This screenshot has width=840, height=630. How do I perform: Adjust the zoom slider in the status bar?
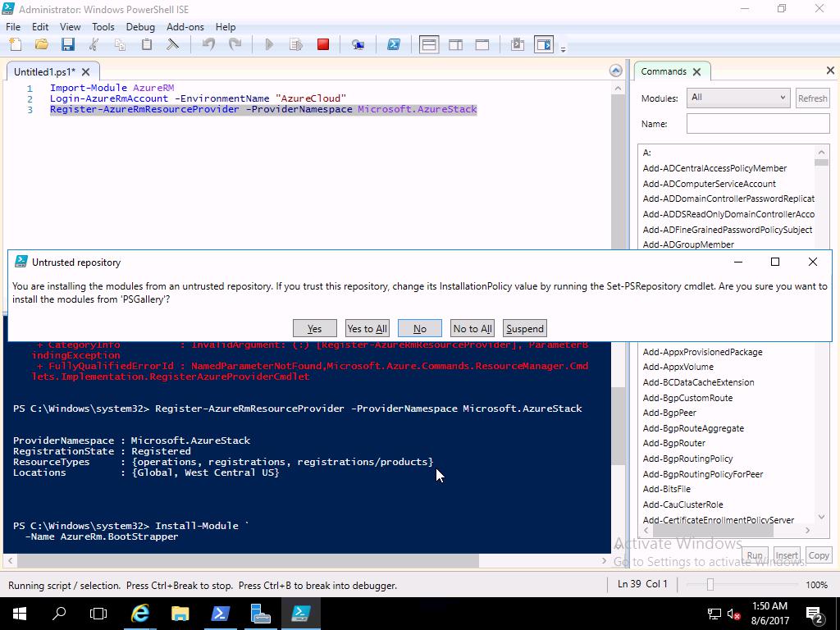pyautogui.click(x=710, y=584)
